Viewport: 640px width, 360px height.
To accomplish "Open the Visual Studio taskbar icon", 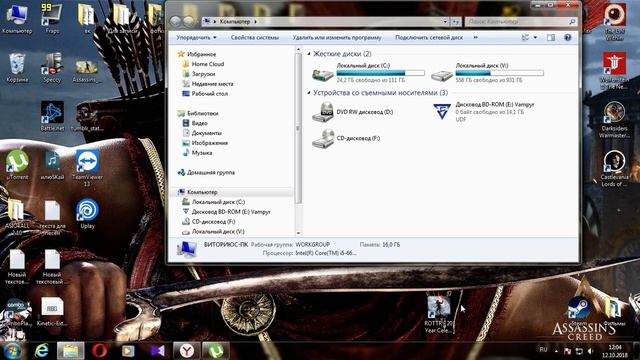I will (x=157, y=351).
